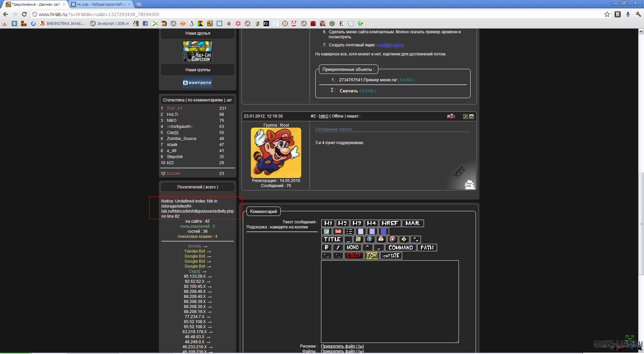The image size is (644, 354).
Task: Insert an H3 heading tag
Action: click(x=357, y=223)
